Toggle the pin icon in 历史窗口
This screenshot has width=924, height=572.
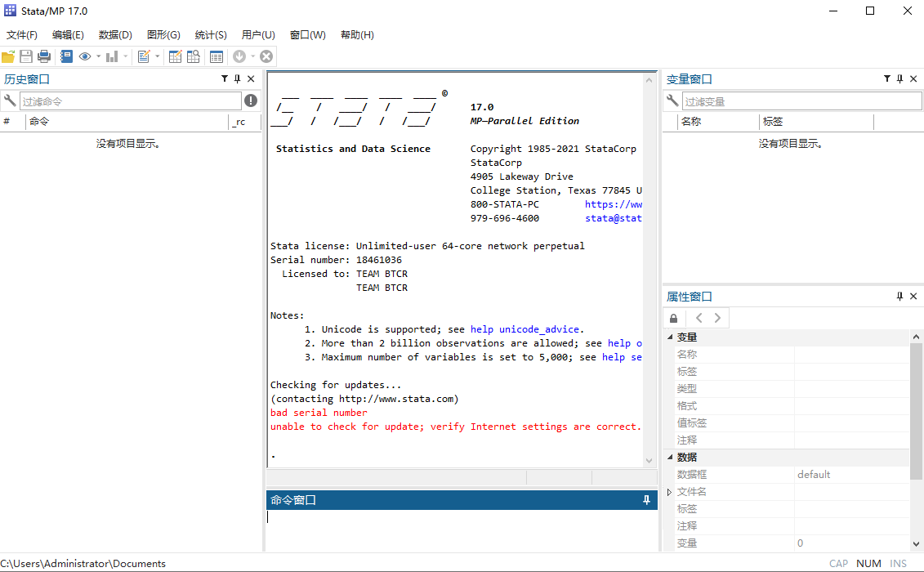[x=238, y=78]
